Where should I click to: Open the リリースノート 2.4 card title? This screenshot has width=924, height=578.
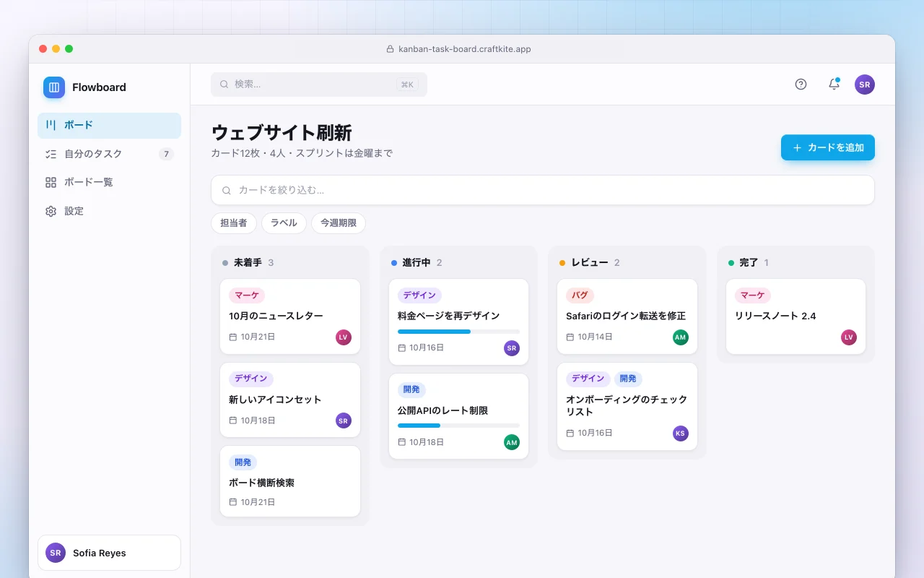pyautogui.click(x=775, y=316)
